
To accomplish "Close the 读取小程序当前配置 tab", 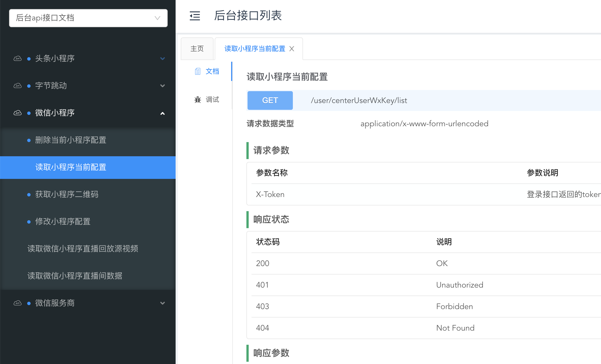I will (292, 49).
